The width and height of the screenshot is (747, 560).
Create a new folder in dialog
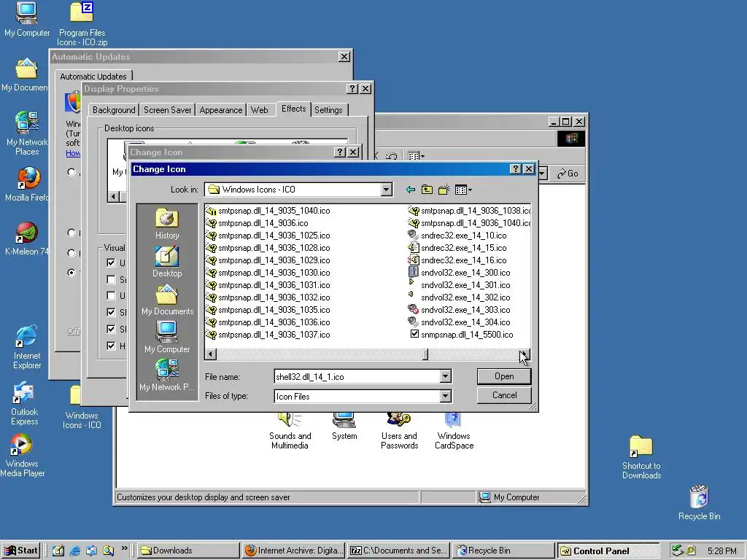(444, 190)
